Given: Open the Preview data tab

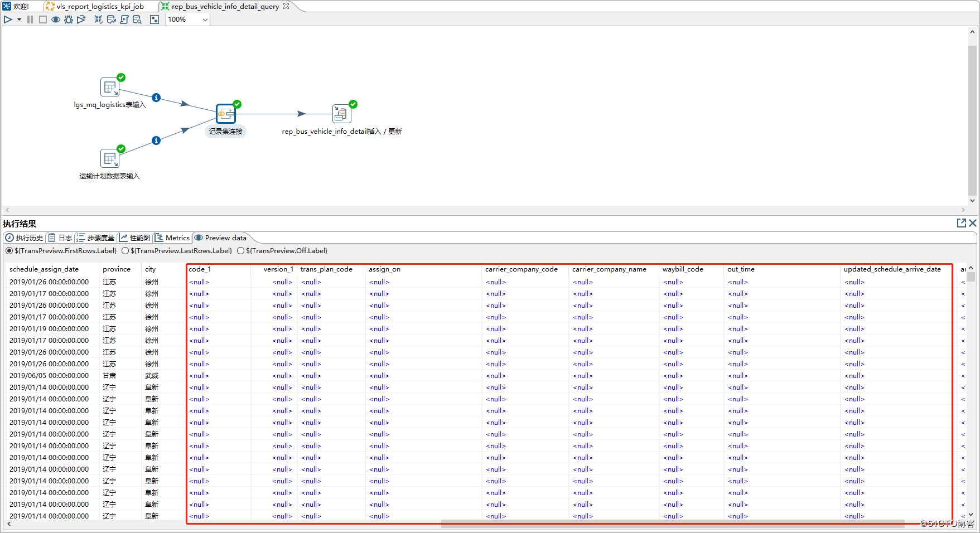Looking at the screenshot, I should pyautogui.click(x=220, y=238).
